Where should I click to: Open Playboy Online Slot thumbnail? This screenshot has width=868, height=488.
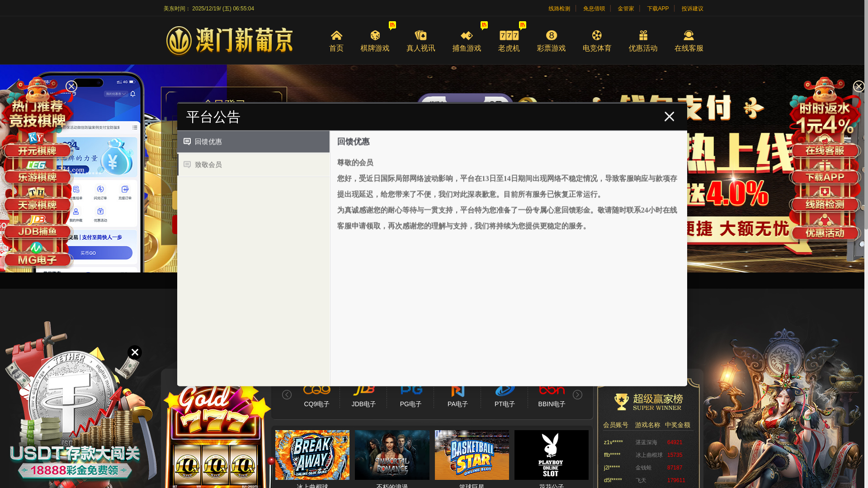click(552, 455)
